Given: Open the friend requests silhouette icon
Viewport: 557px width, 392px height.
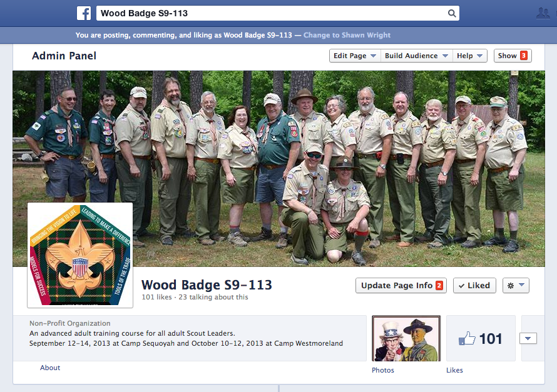Looking at the screenshot, I should click(543, 13).
